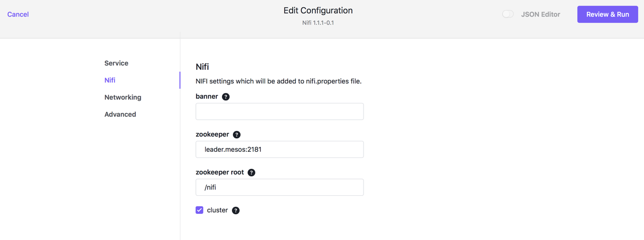This screenshot has width=644, height=240.
Task: Switch to the Networking section
Action: [123, 97]
